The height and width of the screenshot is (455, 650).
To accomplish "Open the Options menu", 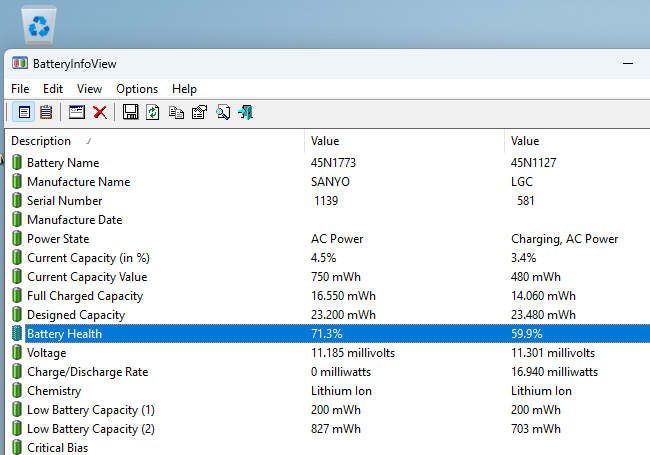I will [137, 89].
